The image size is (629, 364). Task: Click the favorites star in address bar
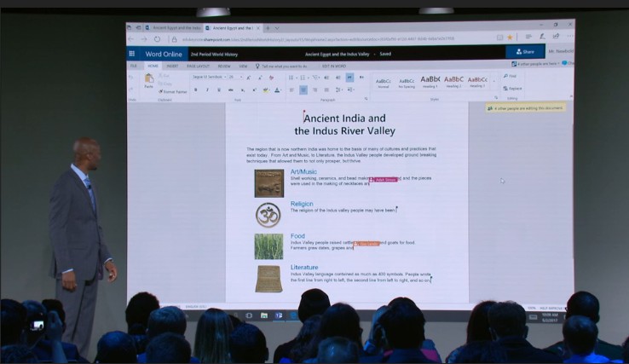pos(510,38)
